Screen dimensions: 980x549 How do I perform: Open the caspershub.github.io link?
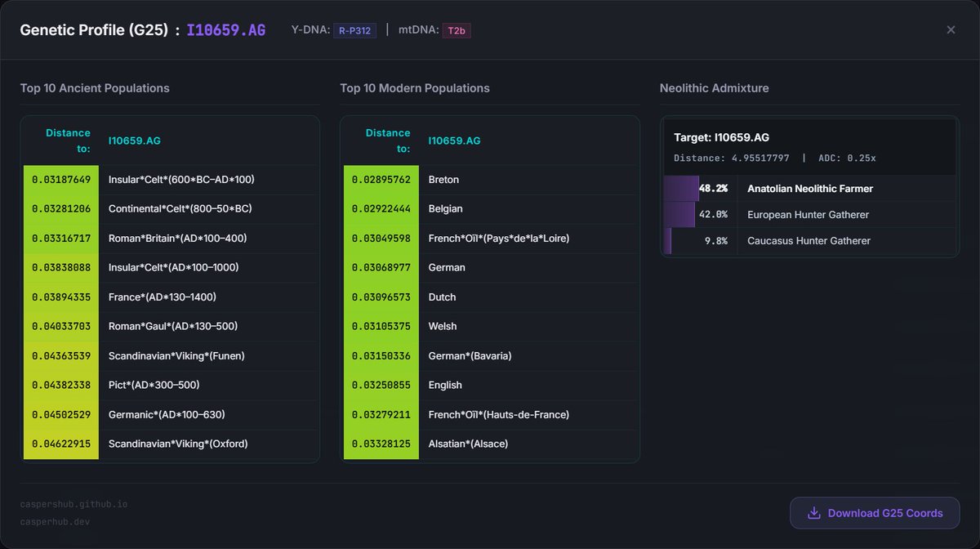tap(73, 504)
